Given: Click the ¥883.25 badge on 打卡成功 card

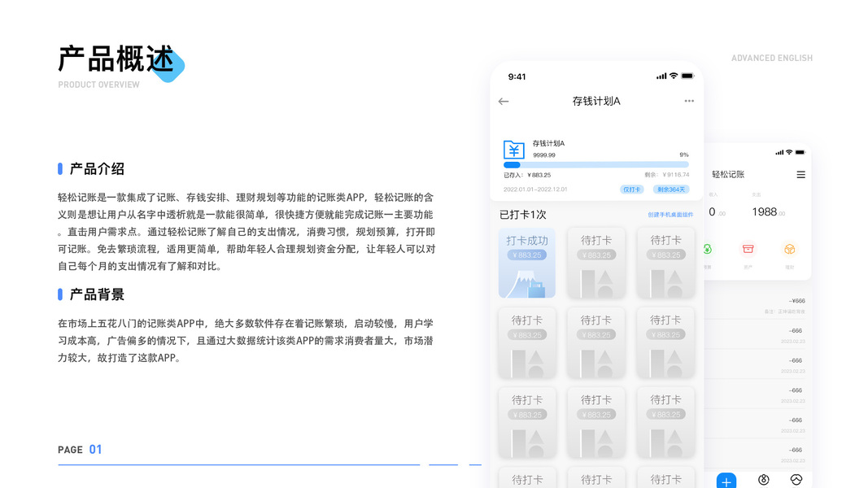Looking at the screenshot, I should [527, 255].
